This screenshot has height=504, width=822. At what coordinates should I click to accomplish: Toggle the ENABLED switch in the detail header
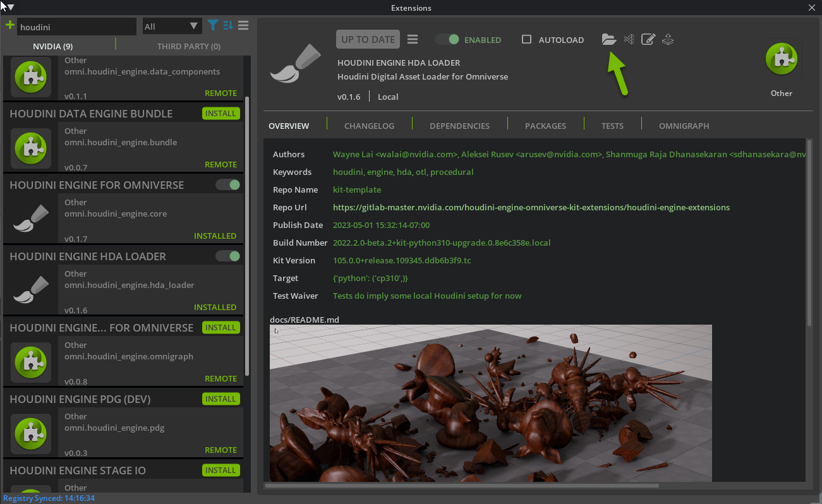(x=447, y=39)
